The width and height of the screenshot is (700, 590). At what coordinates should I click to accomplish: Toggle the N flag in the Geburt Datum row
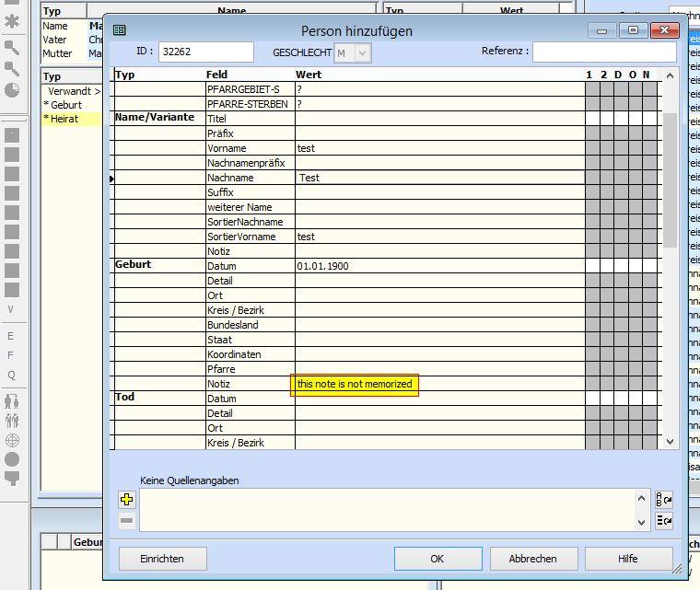pos(649,266)
